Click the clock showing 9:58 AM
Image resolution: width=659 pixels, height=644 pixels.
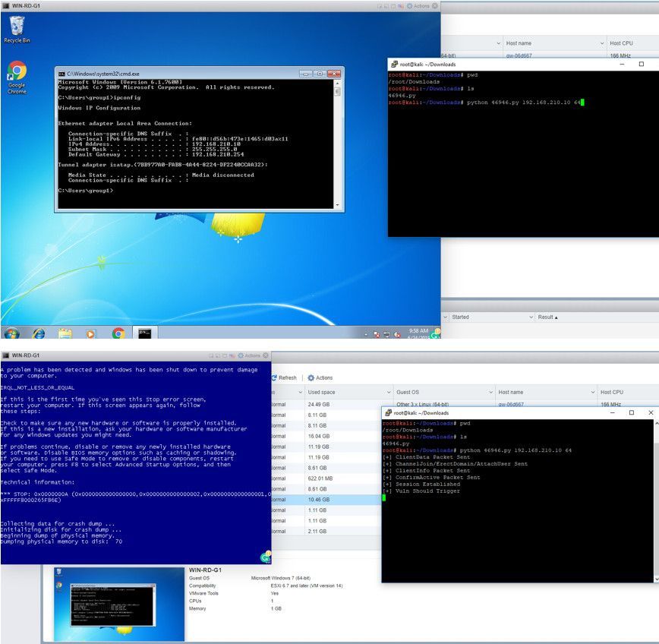[418, 331]
